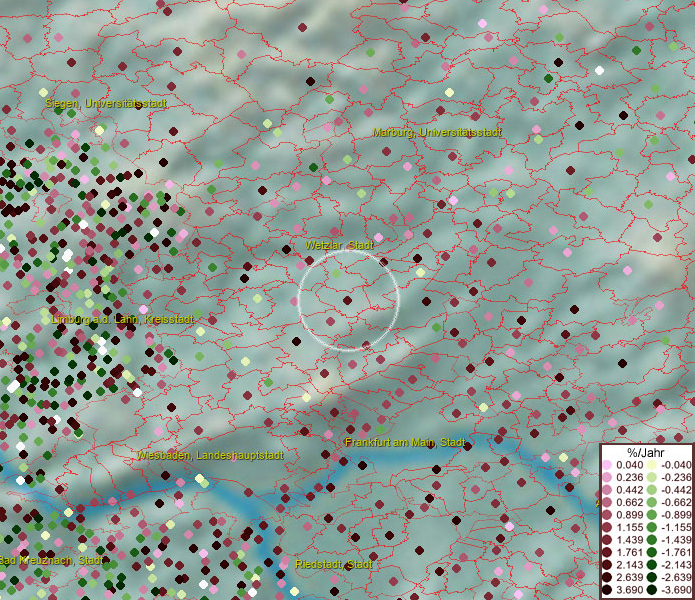This screenshot has height=600, width=695.
Task: Select the Frankfurt am Main, Stadt label
Action: (x=405, y=442)
